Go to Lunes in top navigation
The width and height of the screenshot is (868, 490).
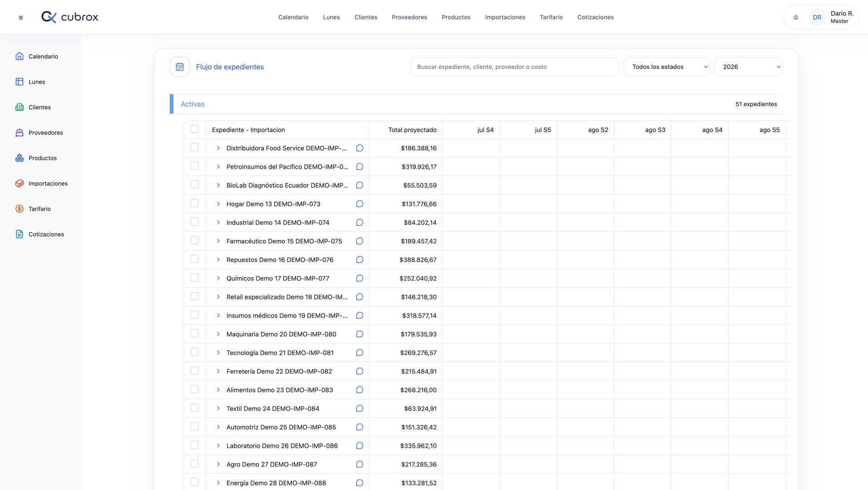click(x=331, y=17)
